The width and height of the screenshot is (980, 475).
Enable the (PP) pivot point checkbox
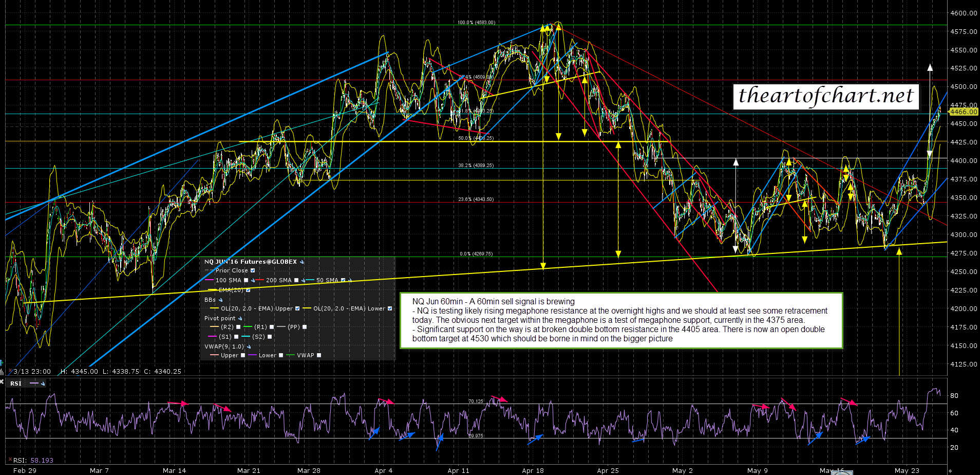tap(305, 327)
